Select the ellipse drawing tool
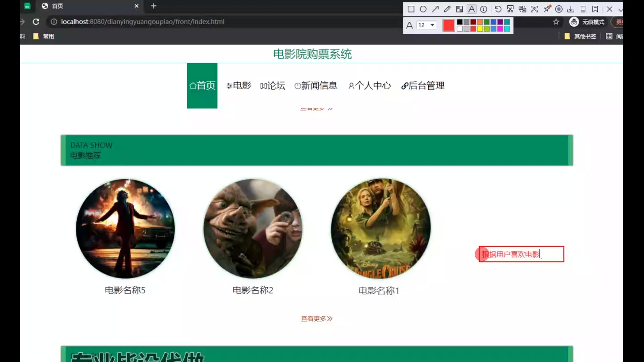Viewport: 644px width, 362px height. pyautogui.click(x=423, y=9)
